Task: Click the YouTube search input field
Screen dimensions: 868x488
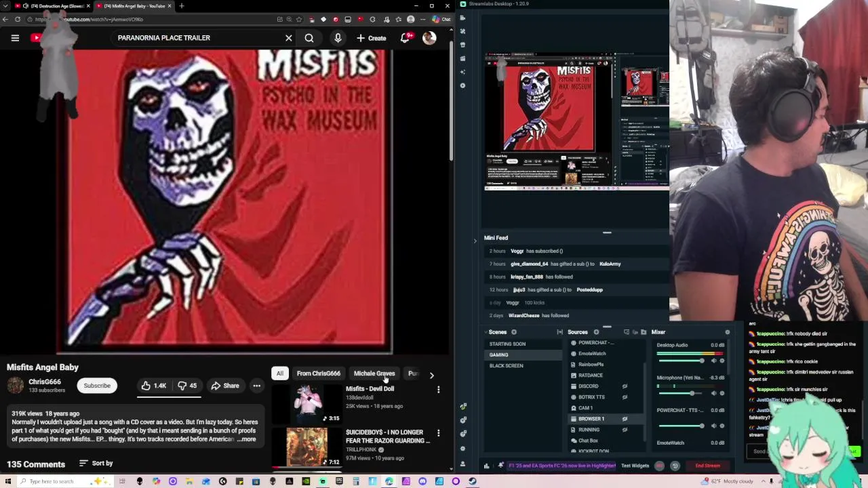Action: pyautogui.click(x=197, y=38)
